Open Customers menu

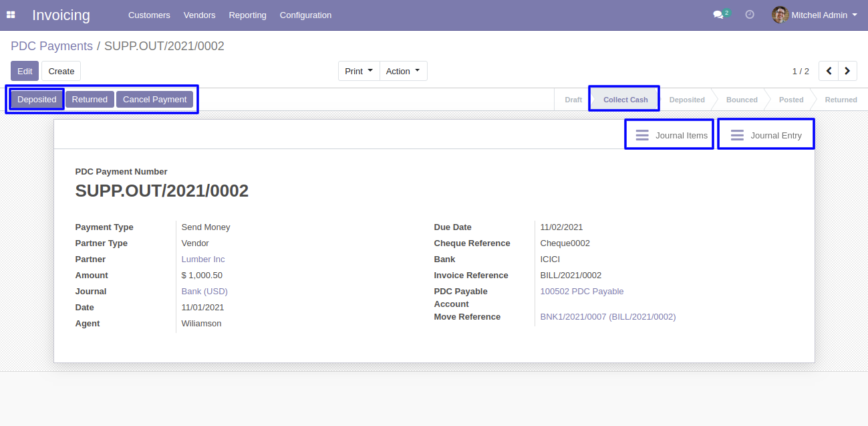tap(149, 15)
